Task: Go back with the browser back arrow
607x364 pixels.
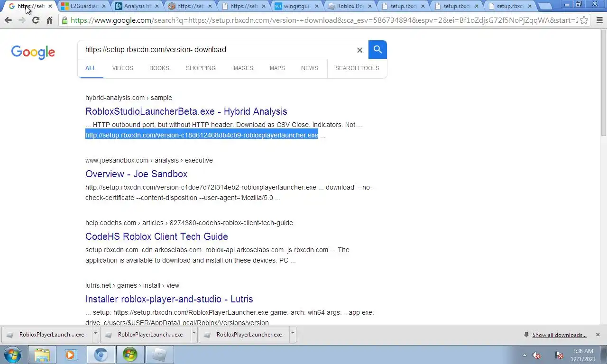Action: pos(8,20)
